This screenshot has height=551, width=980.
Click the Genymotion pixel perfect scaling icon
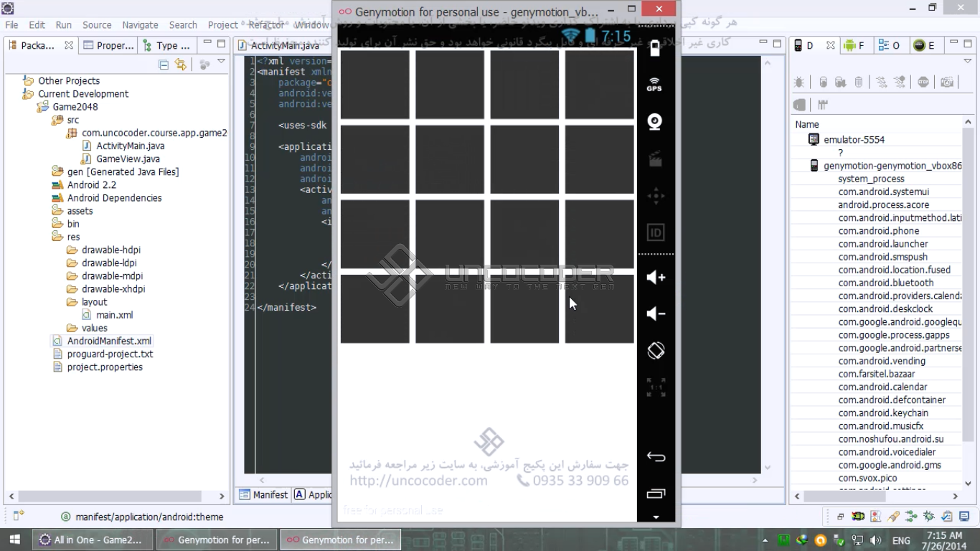pyautogui.click(x=656, y=387)
